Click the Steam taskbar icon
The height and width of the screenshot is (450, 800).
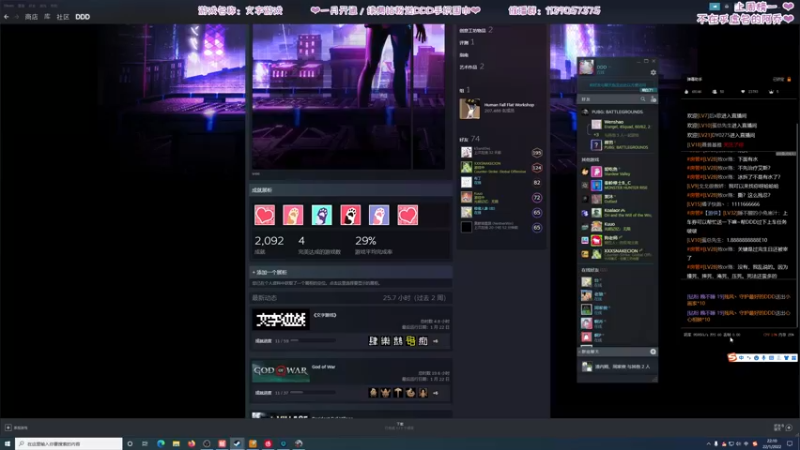point(237,444)
